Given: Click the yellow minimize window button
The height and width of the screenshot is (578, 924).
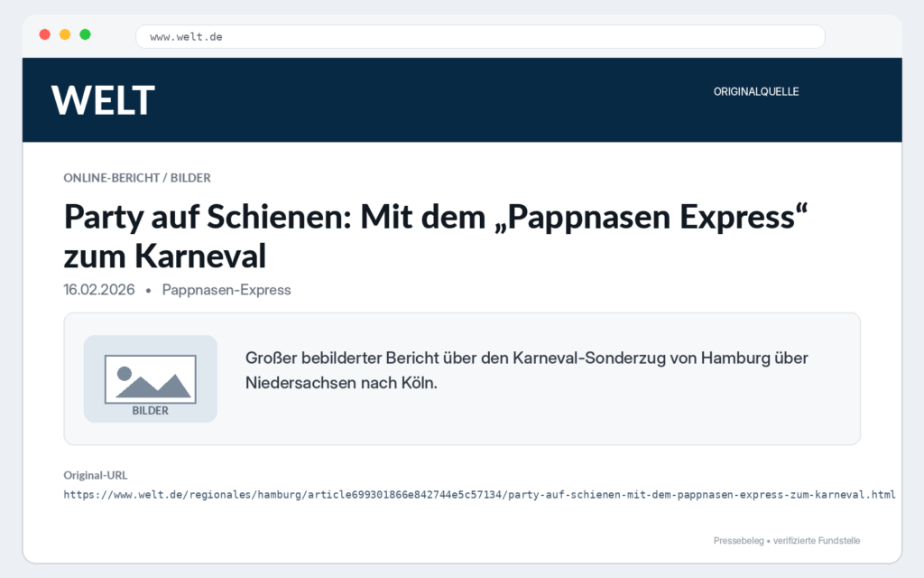Looking at the screenshot, I should 65,35.
